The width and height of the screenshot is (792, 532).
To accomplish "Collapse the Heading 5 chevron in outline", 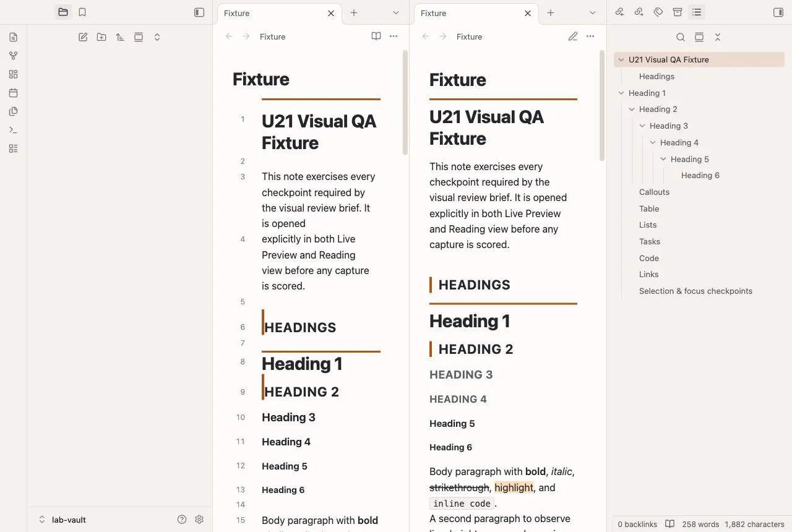I will [663, 159].
